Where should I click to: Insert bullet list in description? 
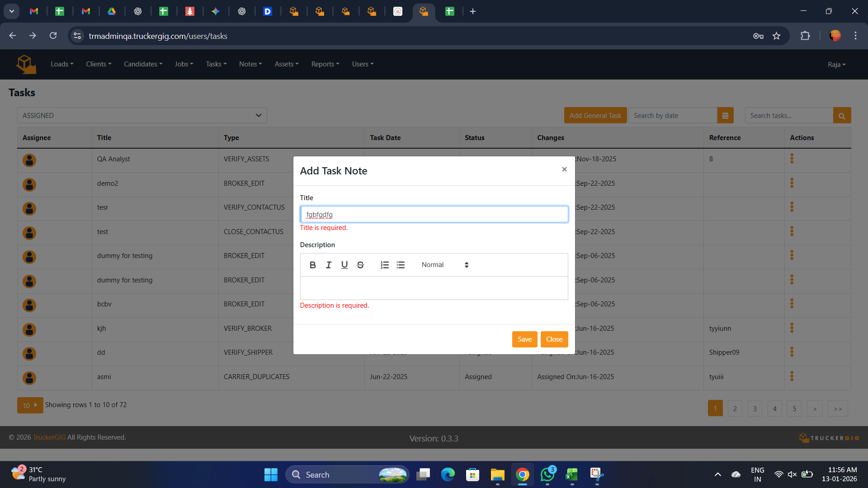(401, 265)
